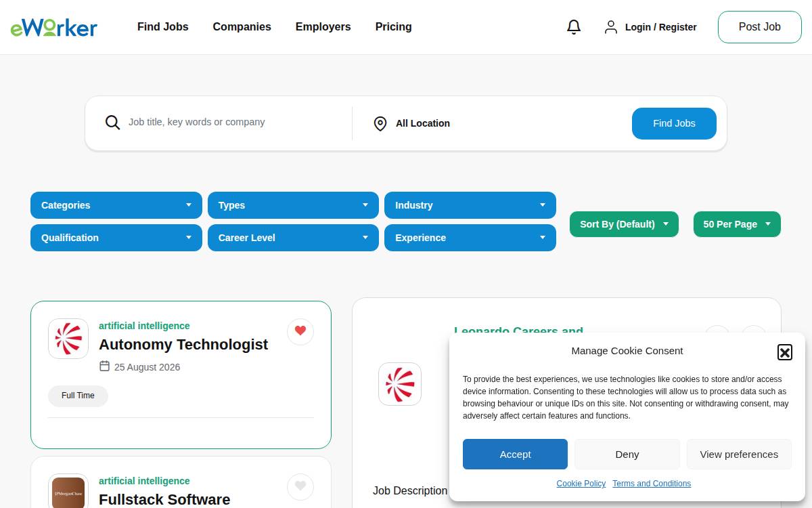Select the location pin icon

pos(380,123)
